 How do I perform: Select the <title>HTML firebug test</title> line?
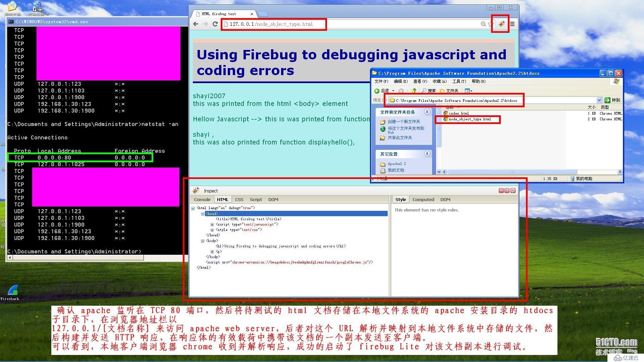click(249, 219)
